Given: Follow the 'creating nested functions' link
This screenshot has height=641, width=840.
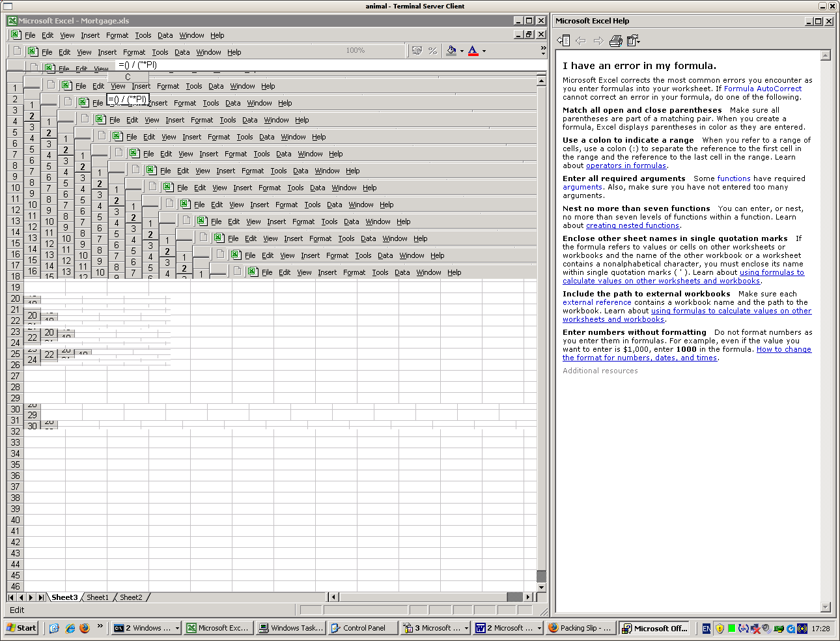Looking at the screenshot, I should click(632, 225).
